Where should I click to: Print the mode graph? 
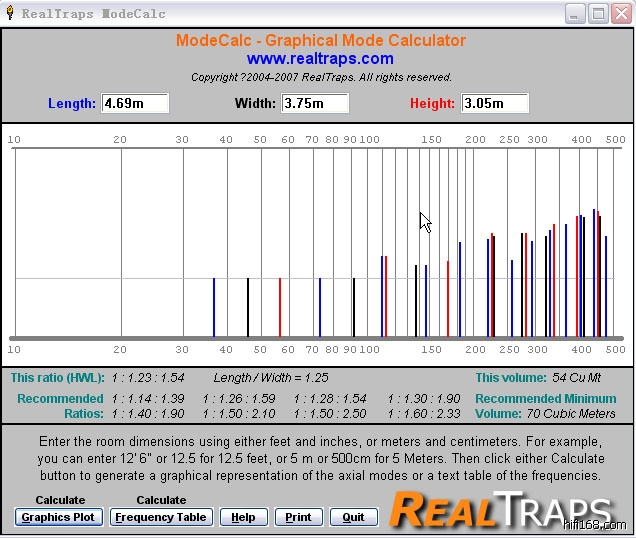pyautogui.click(x=298, y=517)
